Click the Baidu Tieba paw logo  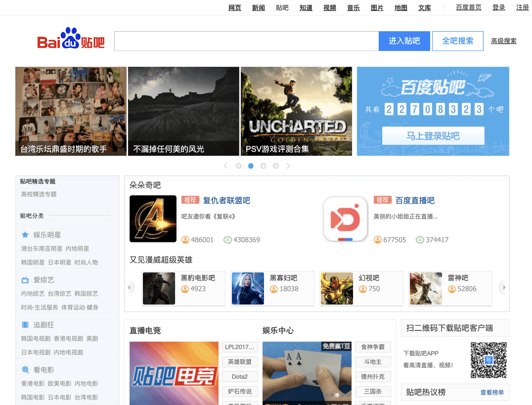pyautogui.click(x=71, y=38)
